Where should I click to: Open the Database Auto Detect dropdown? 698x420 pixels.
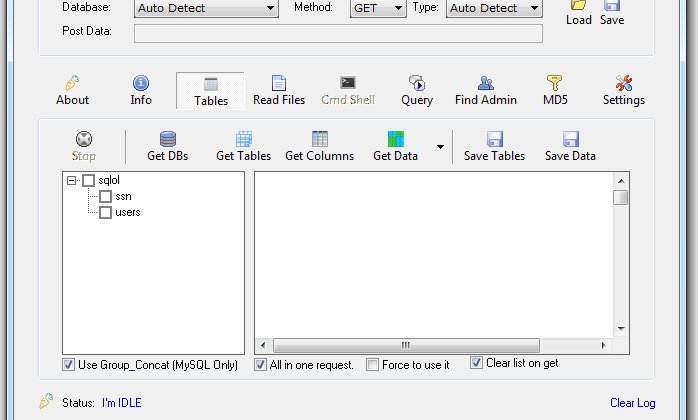pos(206,8)
